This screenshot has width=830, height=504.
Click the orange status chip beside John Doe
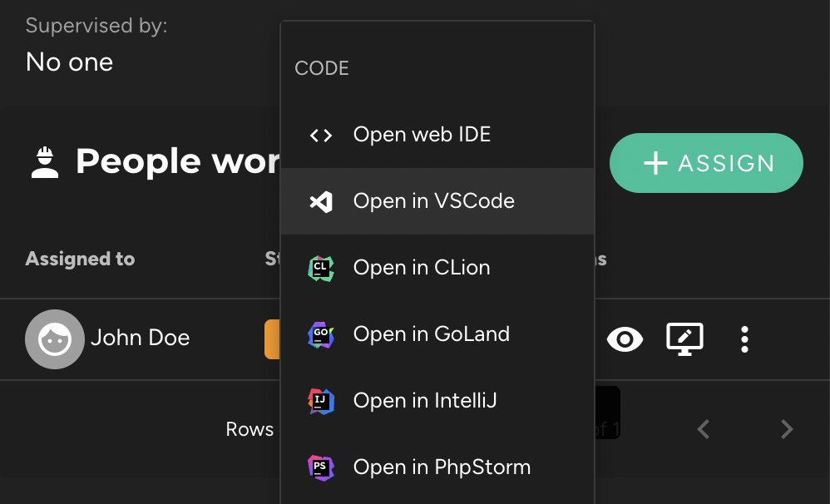pyautogui.click(x=272, y=338)
